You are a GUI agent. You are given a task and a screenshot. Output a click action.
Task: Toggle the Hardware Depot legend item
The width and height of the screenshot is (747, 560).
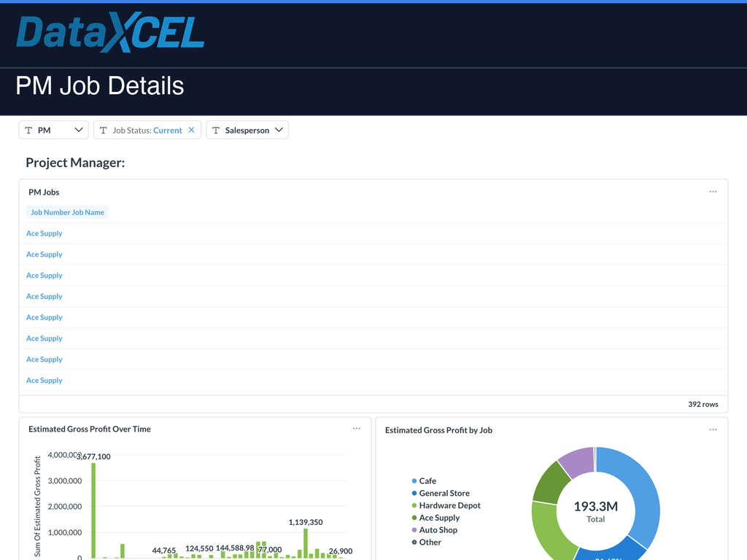tap(446, 506)
